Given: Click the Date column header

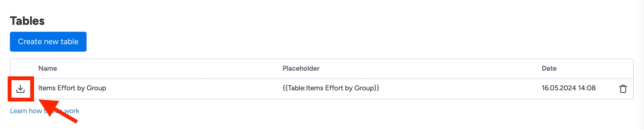Looking at the screenshot, I should click(549, 68).
